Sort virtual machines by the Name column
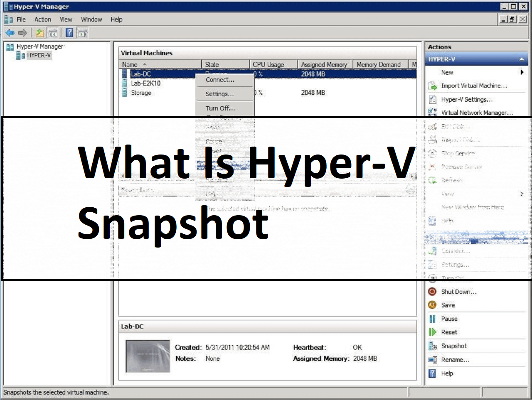The image size is (532, 400). (160, 64)
